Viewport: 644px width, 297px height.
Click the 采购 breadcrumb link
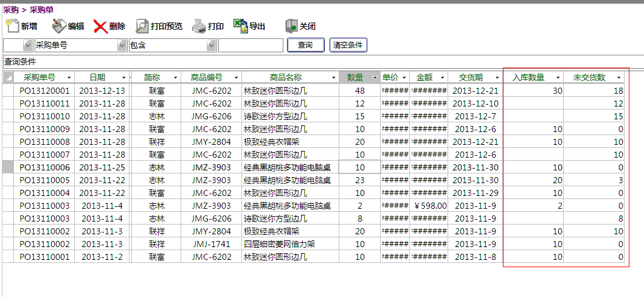click(x=10, y=9)
